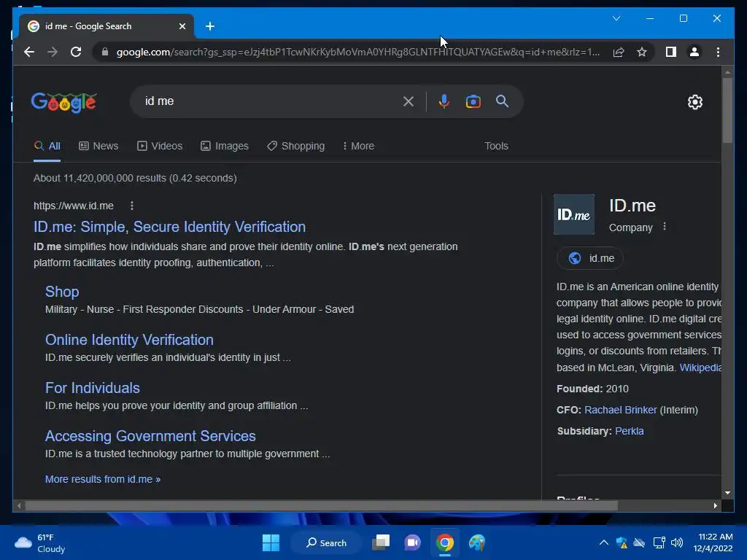Start a voice search with the microphone

[x=444, y=101]
